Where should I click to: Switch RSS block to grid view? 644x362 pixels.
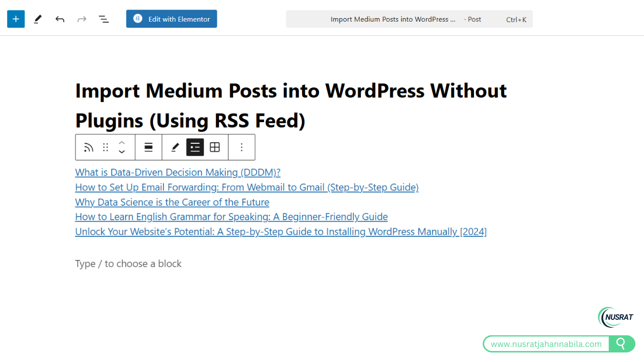(215, 147)
